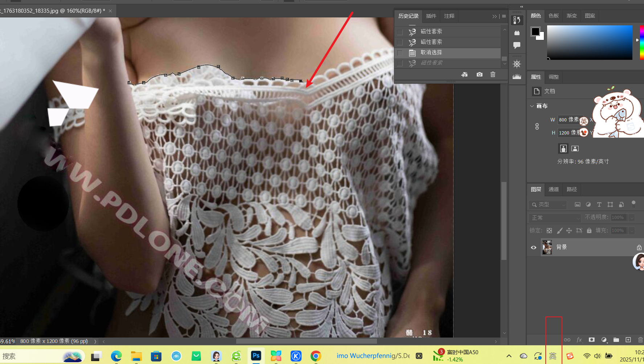Toggle link between canvas width and height

coord(537,126)
